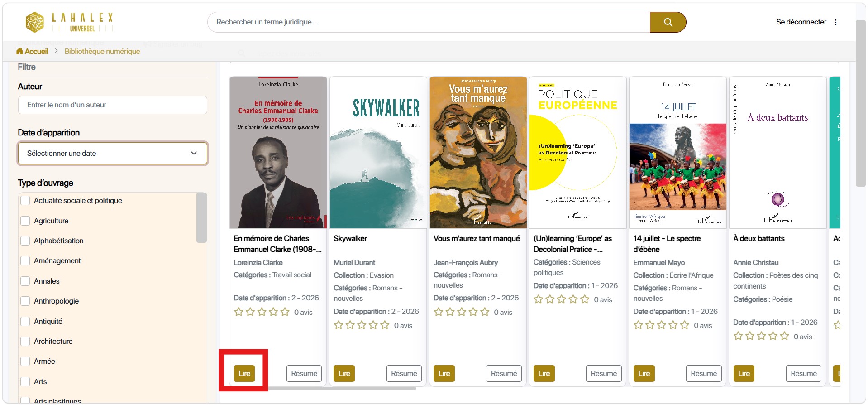The image size is (868, 405).
Task: Tick the Agriculture checkbox
Action: tap(25, 221)
